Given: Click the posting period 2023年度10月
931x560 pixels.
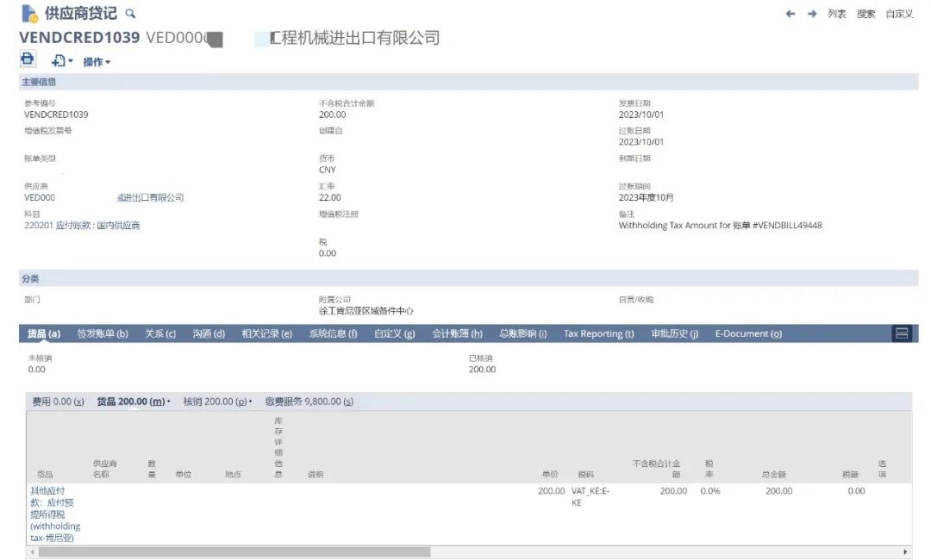Looking at the screenshot, I should pos(646,197).
